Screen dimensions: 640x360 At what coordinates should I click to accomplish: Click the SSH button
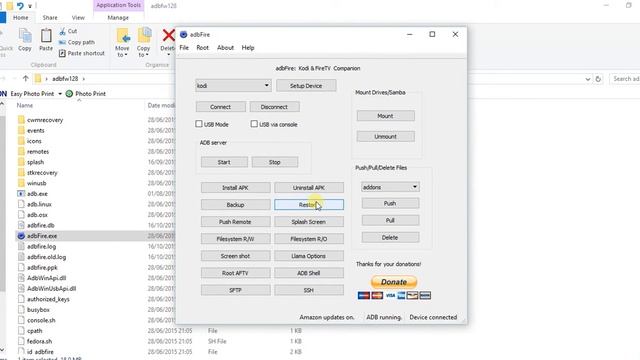309,290
